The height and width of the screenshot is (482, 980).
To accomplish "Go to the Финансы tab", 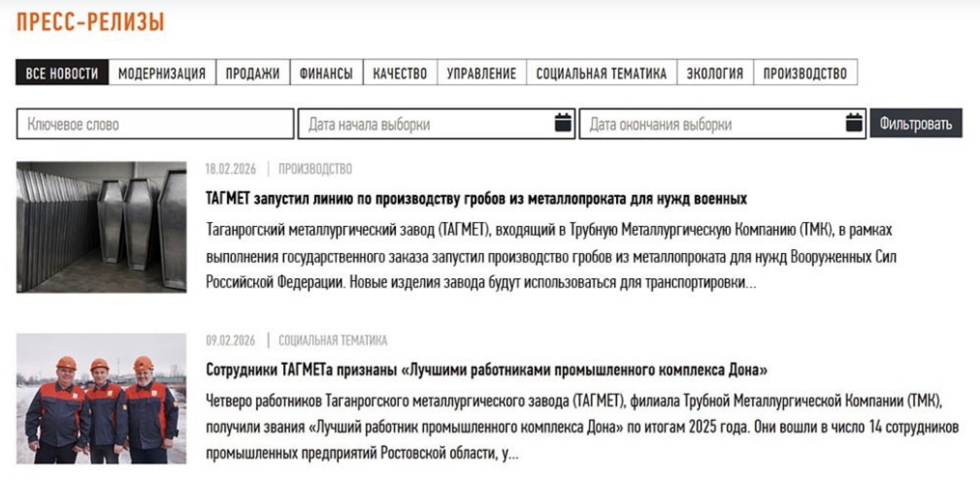I will pos(326,73).
